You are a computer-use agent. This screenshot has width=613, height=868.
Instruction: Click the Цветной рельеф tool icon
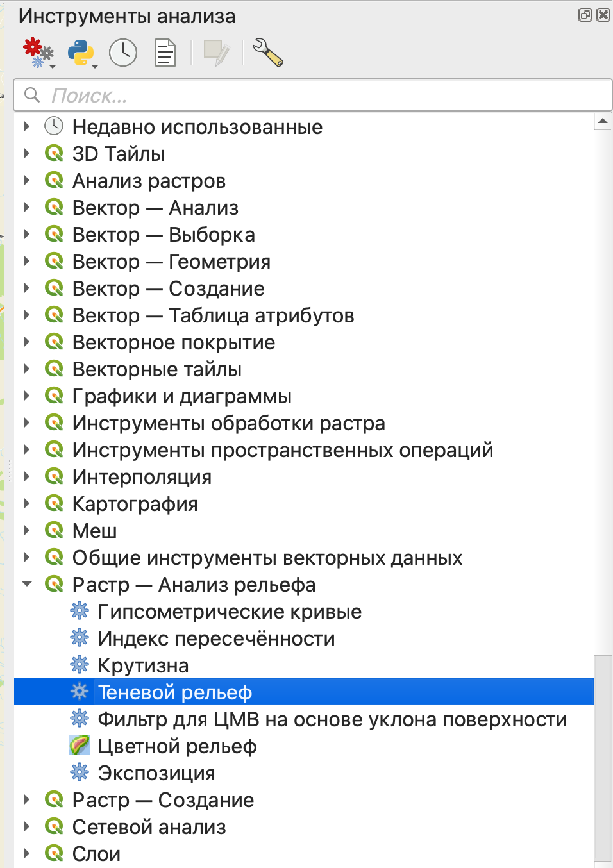tap(80, 746)
